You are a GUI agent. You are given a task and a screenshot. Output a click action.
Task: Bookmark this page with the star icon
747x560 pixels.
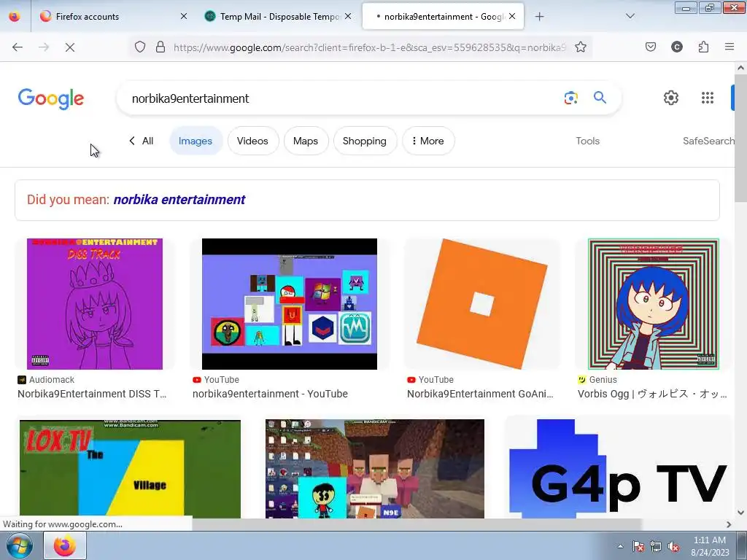click(580, 47)
